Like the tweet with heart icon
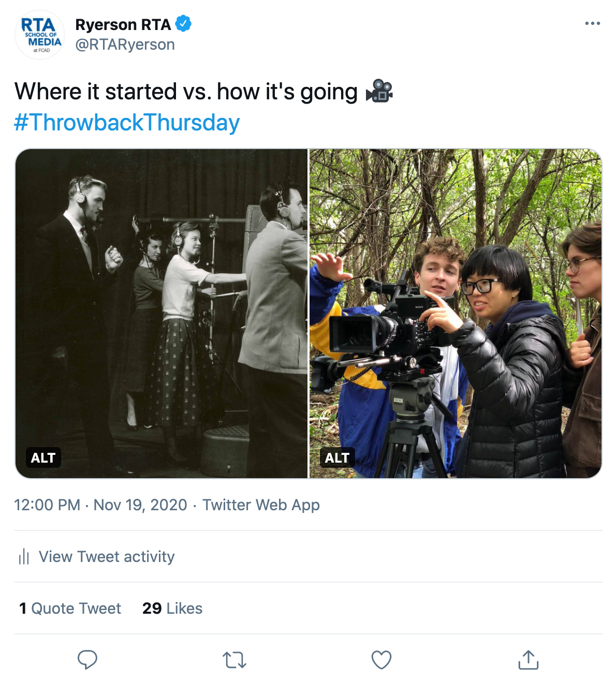The height and width of the screenshot is (681, 616). (x=382, y=660)
